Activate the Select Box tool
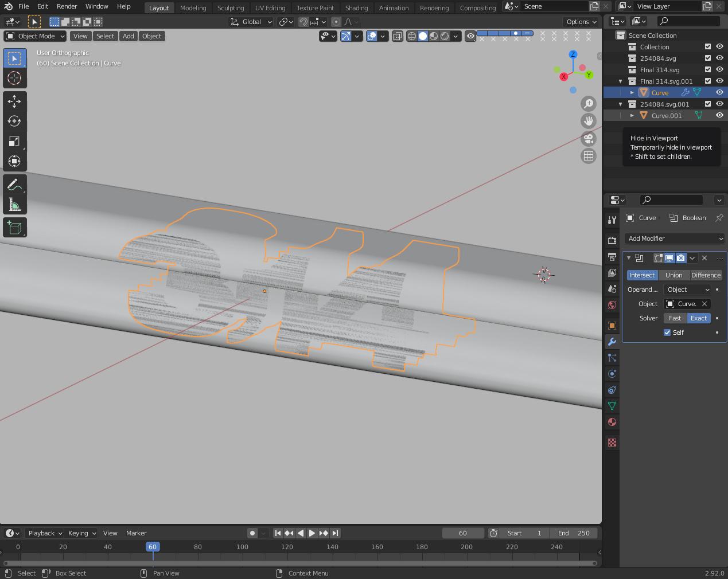Screen dimensions: 728x579 coord(14,58)
